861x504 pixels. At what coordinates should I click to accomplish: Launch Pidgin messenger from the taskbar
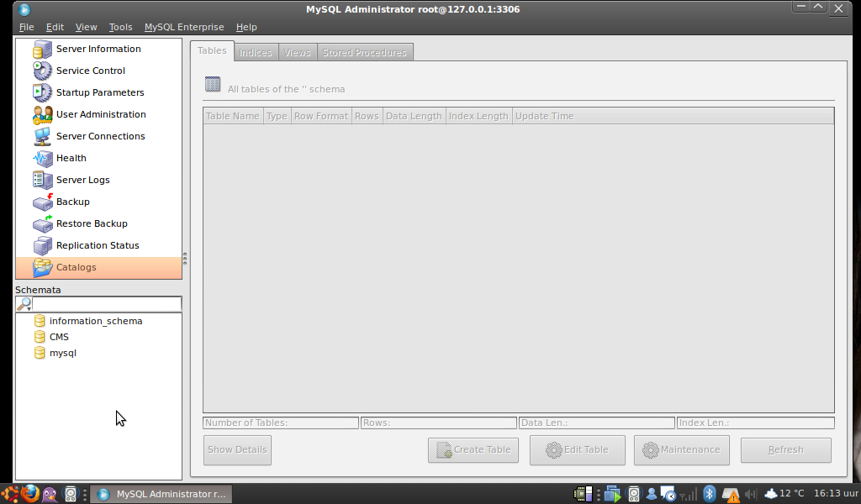click(50, 494)
